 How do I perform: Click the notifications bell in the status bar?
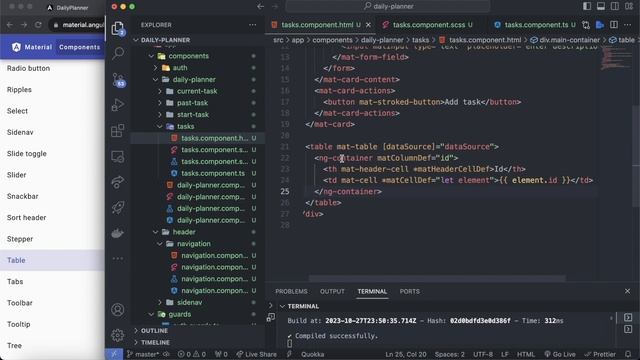(x=628, y=354)
